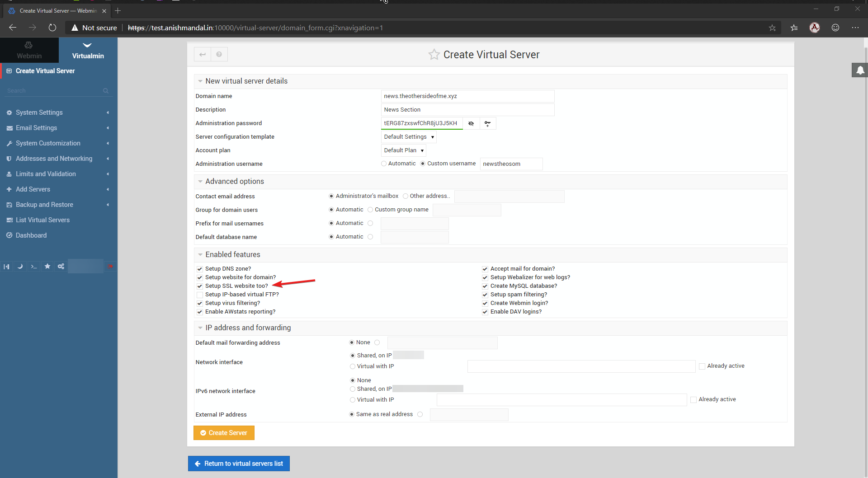Viewport: 868px width, 478px height.
Task: Open the Server configuration template dropdown
Action: click(x=408, y=136)
